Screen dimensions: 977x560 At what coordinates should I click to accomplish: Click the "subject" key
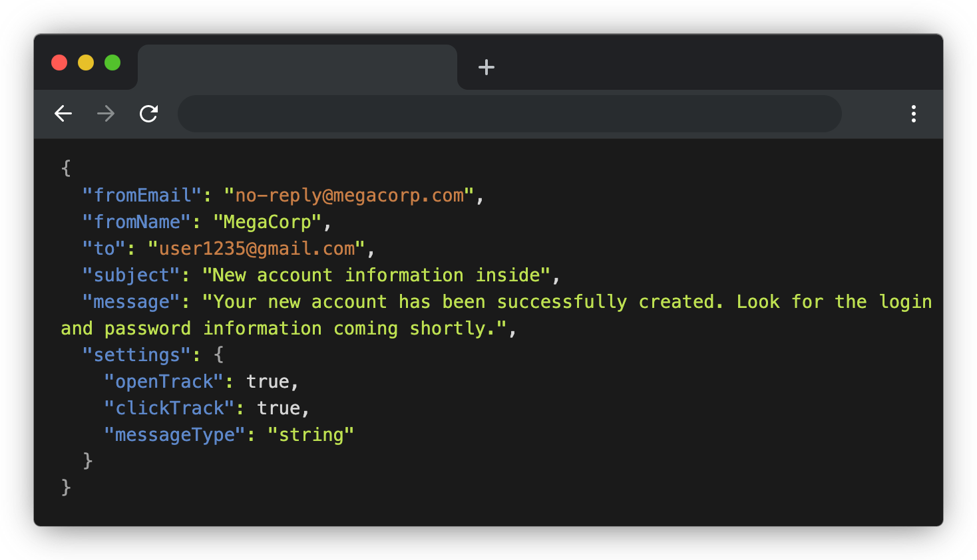pyautogui.click(x=130, y=275)
